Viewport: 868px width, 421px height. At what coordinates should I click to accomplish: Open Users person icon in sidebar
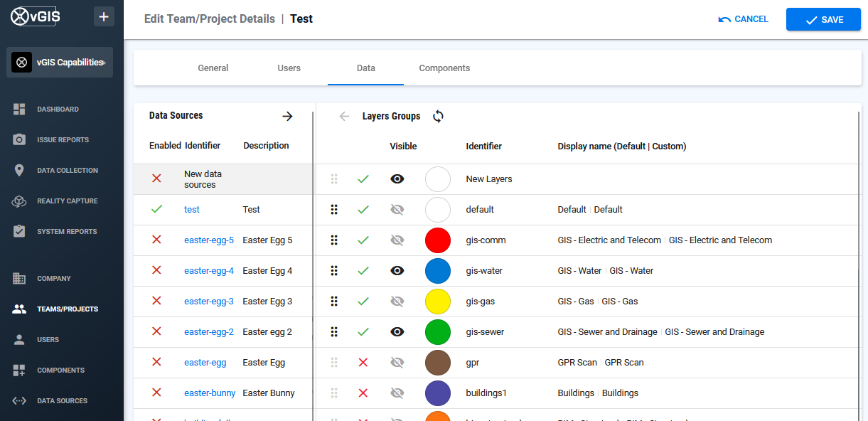19,340
